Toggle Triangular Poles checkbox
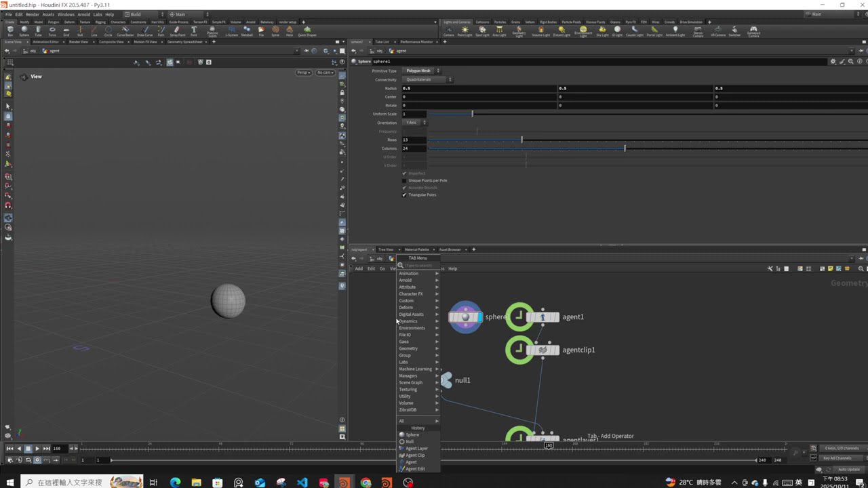This screenshot has height=488, width=868. 404,195
